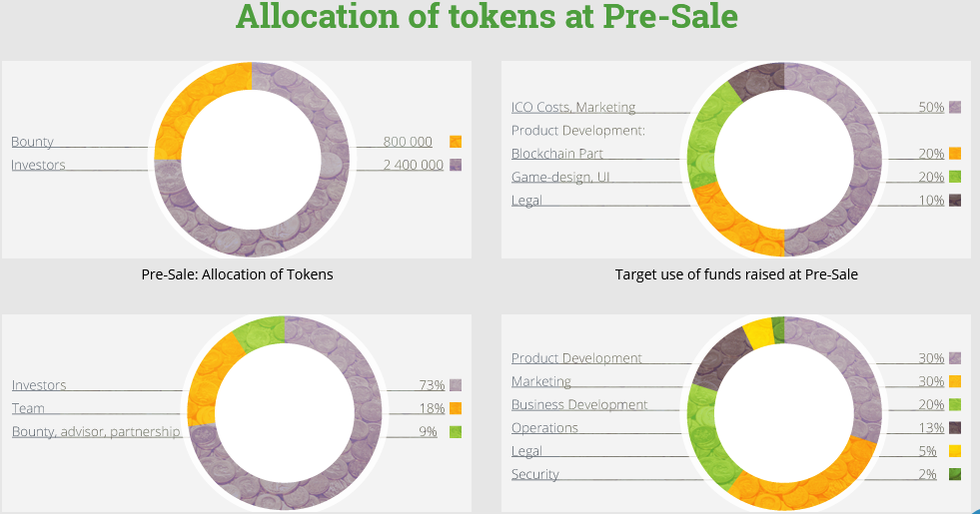Viewport: 980px width, 514px height.
Task: Click the orange Bounty legend swatch
Action: tap(456, 142)
